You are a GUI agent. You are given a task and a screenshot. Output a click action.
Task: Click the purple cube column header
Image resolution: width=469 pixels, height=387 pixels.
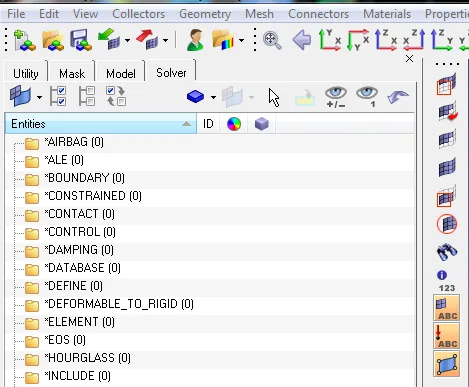click(x=262, y=124)
